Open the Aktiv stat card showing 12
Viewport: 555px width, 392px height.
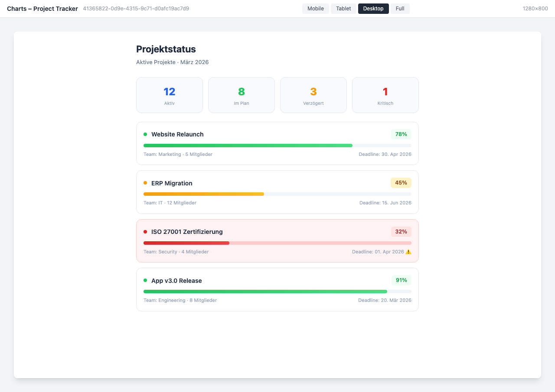pos(169,95)
